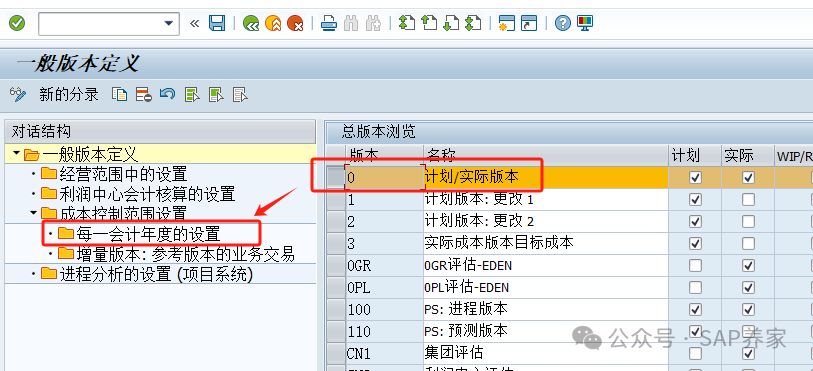Open 经营范围中的设置 folder
813x371 pixels.
click(x=114, y=174)
